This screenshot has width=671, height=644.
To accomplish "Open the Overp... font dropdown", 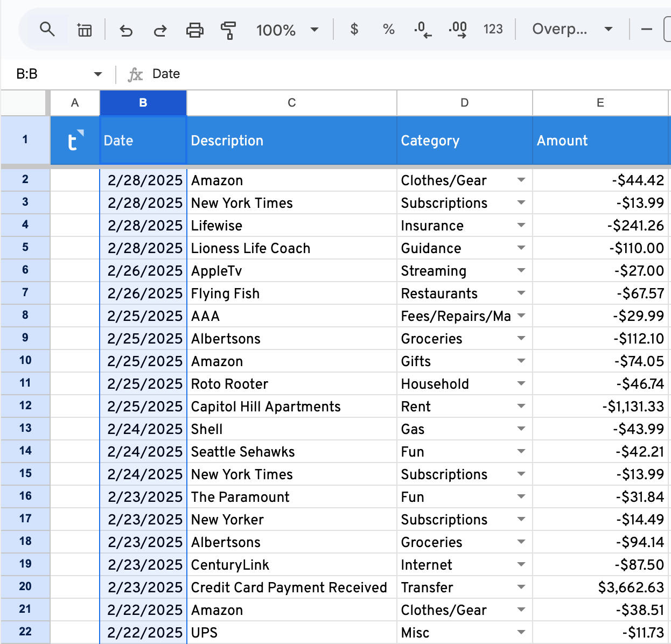I will [x=572, y=29].
